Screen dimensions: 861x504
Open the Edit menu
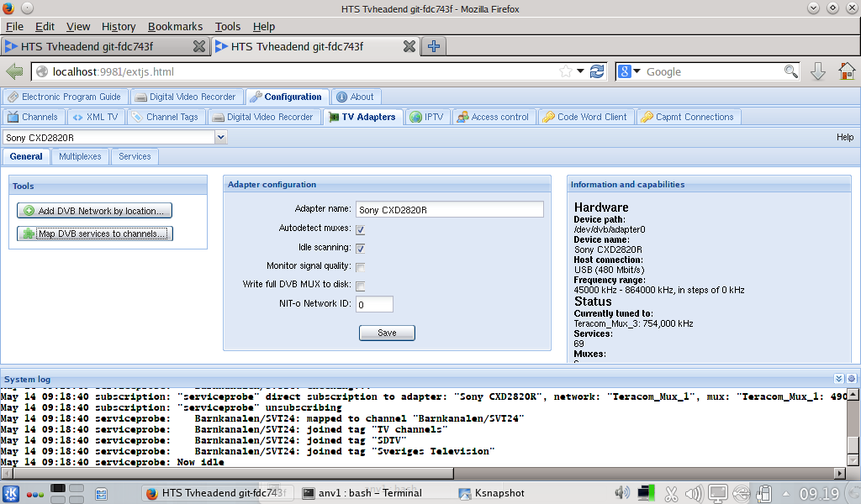click(45, 26)
